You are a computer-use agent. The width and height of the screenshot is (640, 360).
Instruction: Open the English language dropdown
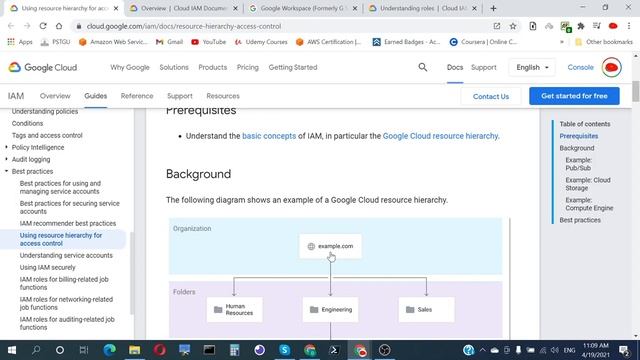532,67
